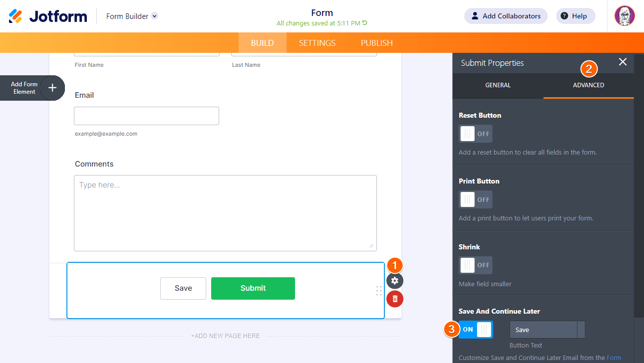Click the revert changes icon beside saved time
644x363 pixels.
coord(365,23)
